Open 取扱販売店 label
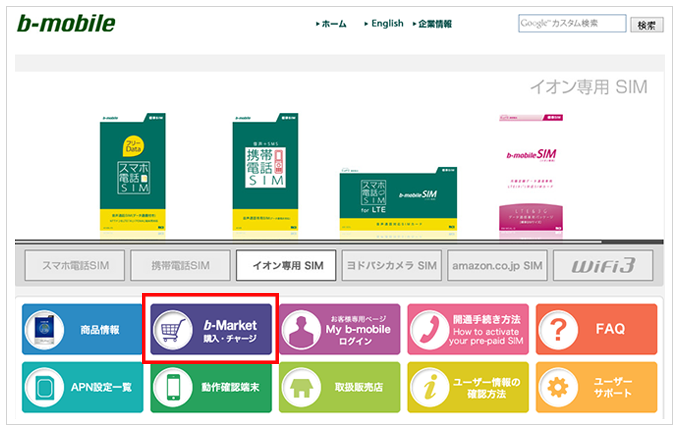 [x=359, y=387]
